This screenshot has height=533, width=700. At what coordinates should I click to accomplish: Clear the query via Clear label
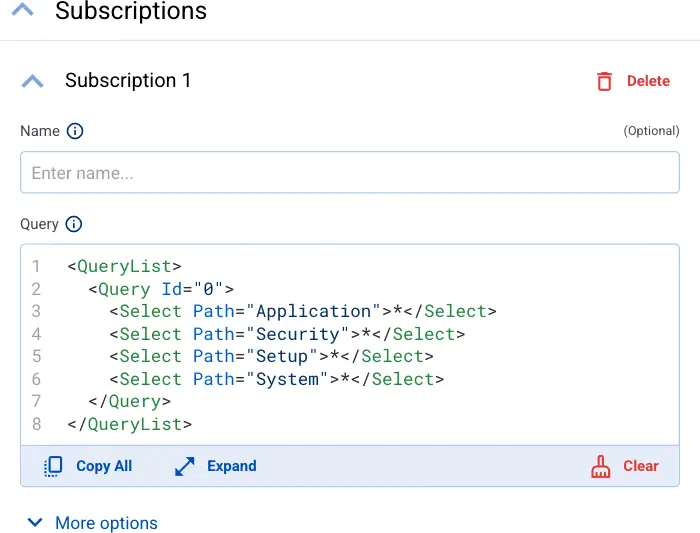point(641,466)
